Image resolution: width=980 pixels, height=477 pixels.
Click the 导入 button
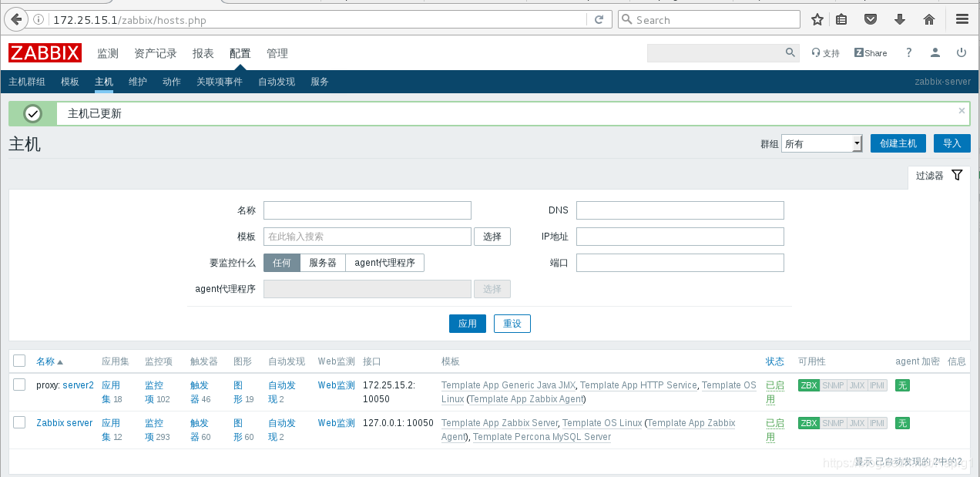952,143
